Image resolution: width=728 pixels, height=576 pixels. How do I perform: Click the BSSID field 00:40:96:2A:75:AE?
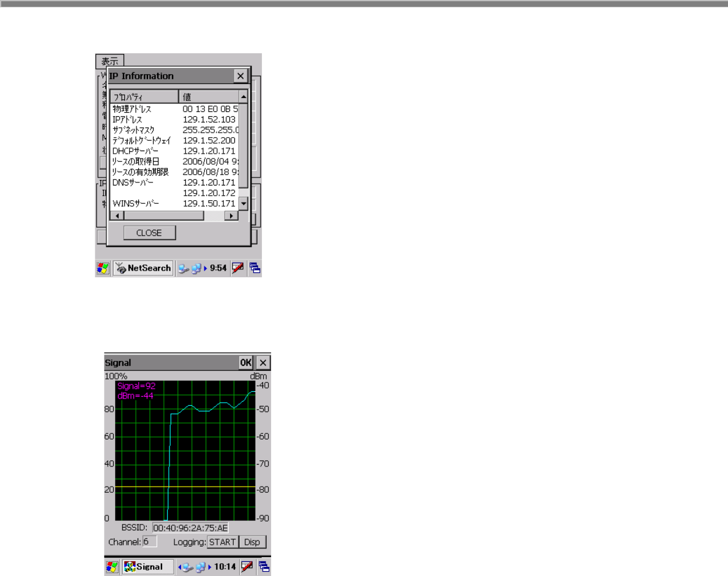point(190,528)
